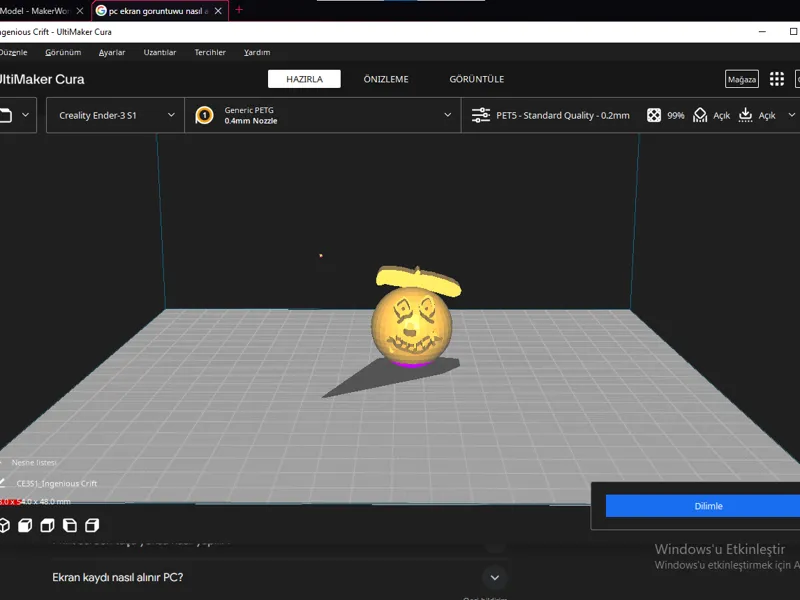Switch to front view icon
Screen dimensions: 800x600
(25, 525)
